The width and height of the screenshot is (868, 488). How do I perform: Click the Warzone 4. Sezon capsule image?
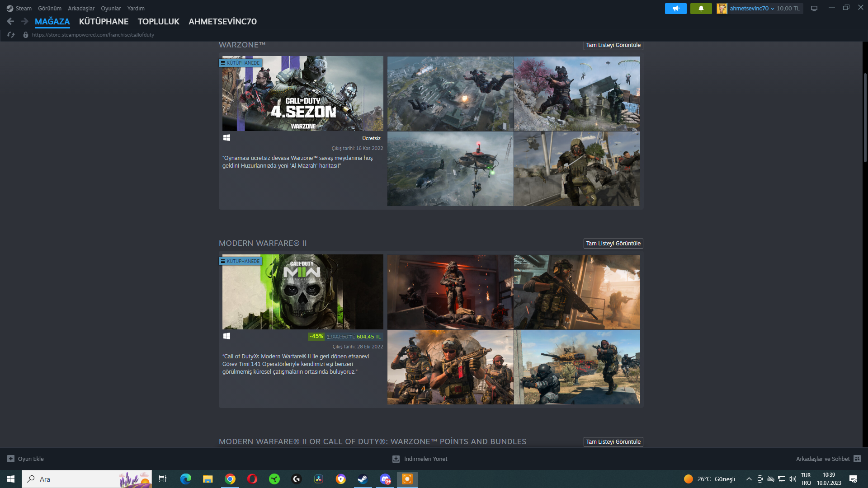coord(303,94)
